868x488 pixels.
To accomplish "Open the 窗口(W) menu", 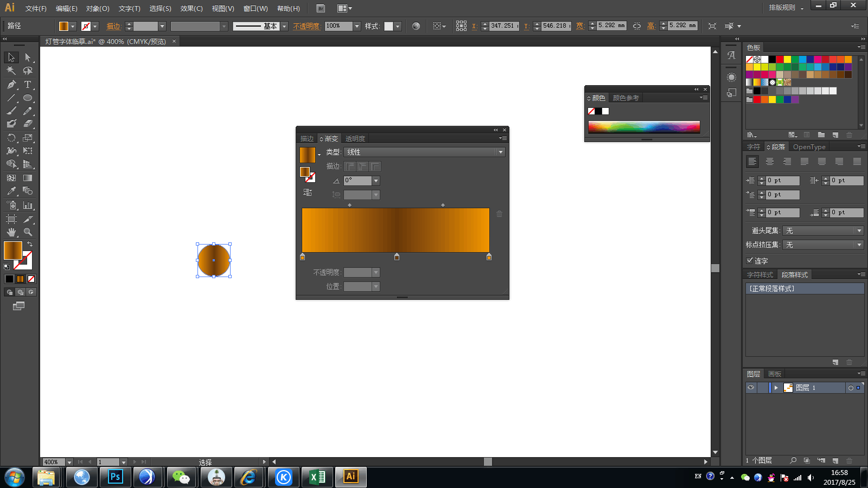I will (x=256, y=9).
